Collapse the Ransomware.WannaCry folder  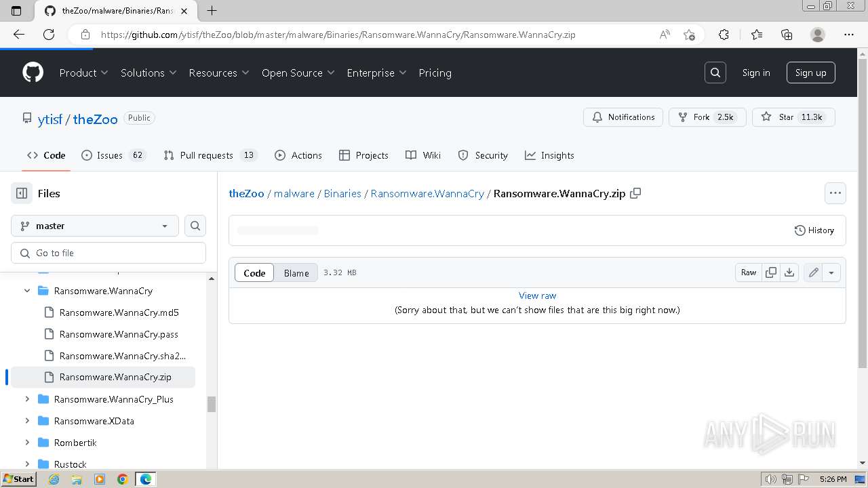point(27,291)
